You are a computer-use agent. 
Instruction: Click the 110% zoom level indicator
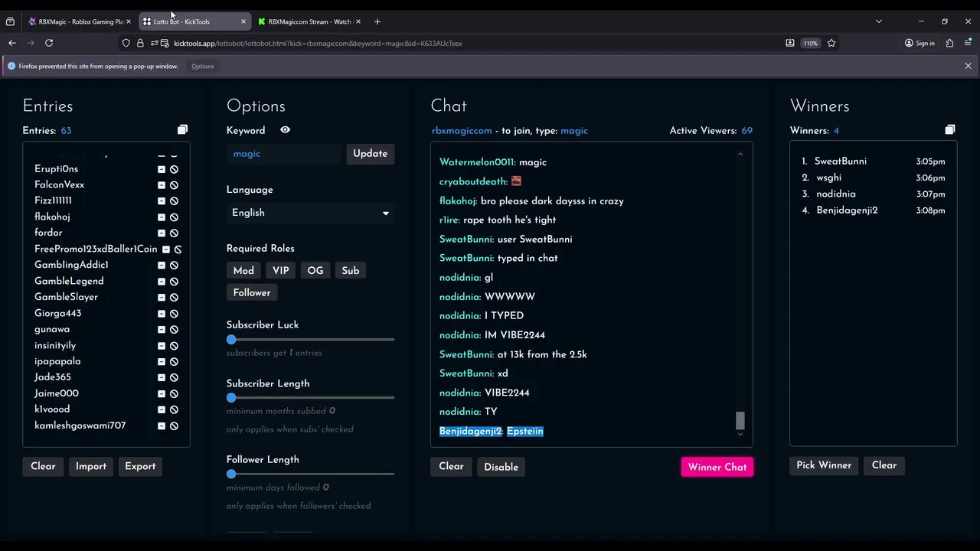click(810, 43)
